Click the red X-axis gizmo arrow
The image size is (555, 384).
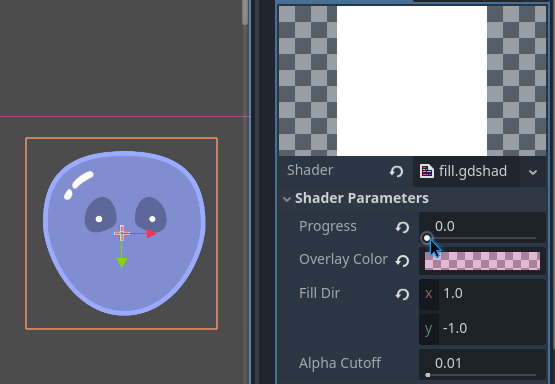[x=152, y=234]
